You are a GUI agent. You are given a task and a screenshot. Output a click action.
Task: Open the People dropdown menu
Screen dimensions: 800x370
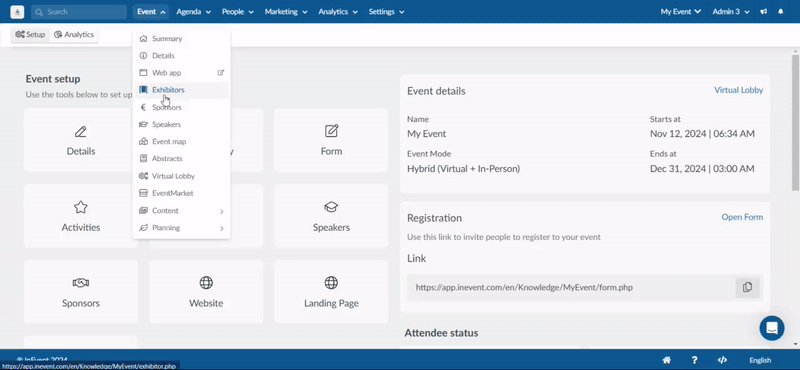[x=237, y=12]
